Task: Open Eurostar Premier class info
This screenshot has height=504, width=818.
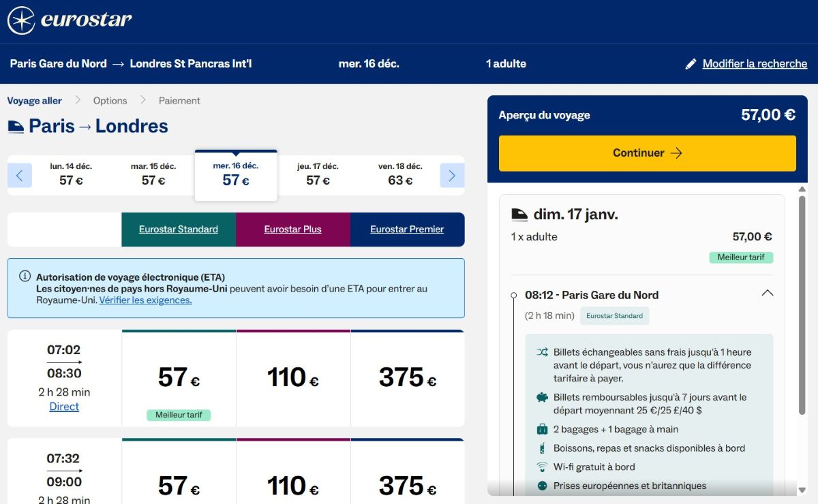Action: (407, 230)
